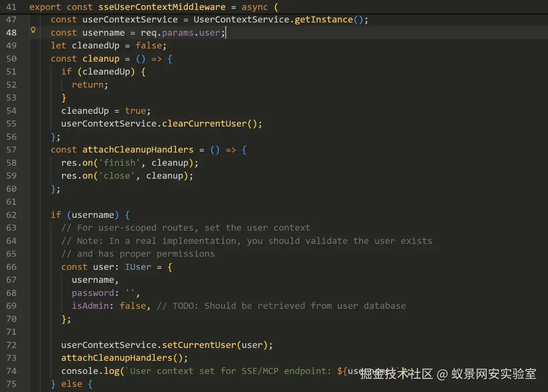Click the 'isAdmin' property on line 69
548x392 pixels.
point(90,306)
